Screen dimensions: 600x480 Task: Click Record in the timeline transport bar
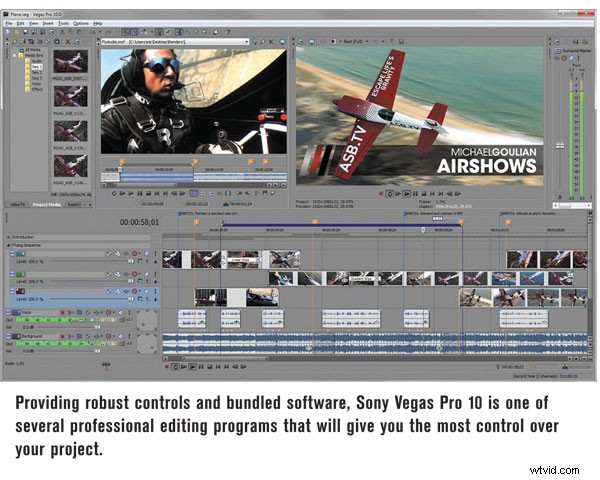pyautogui.click(x=166, y=367)
